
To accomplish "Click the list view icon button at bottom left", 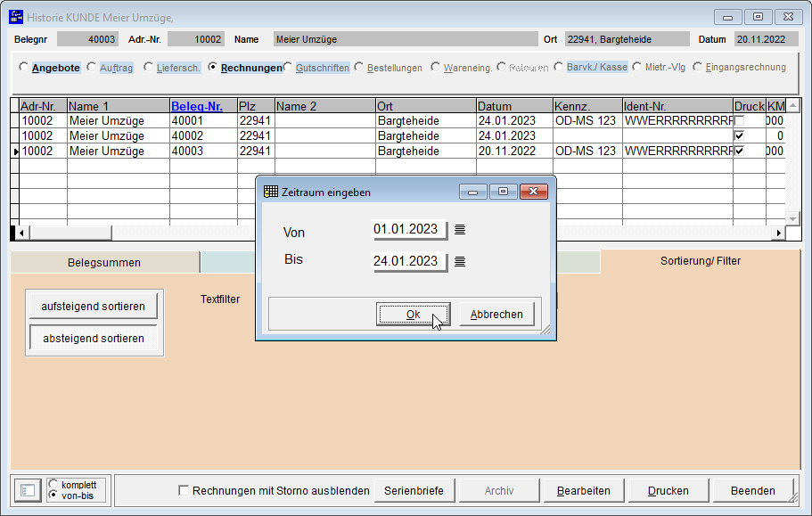I will point(28,490).
